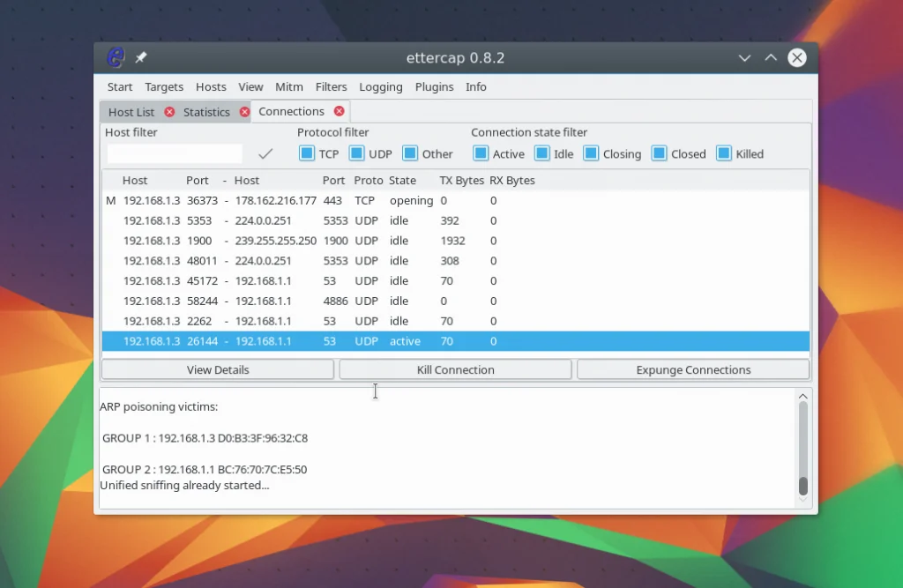Viewport: 903px width, 588px height.
Task: Close the Host List tab
Action: 169,112
